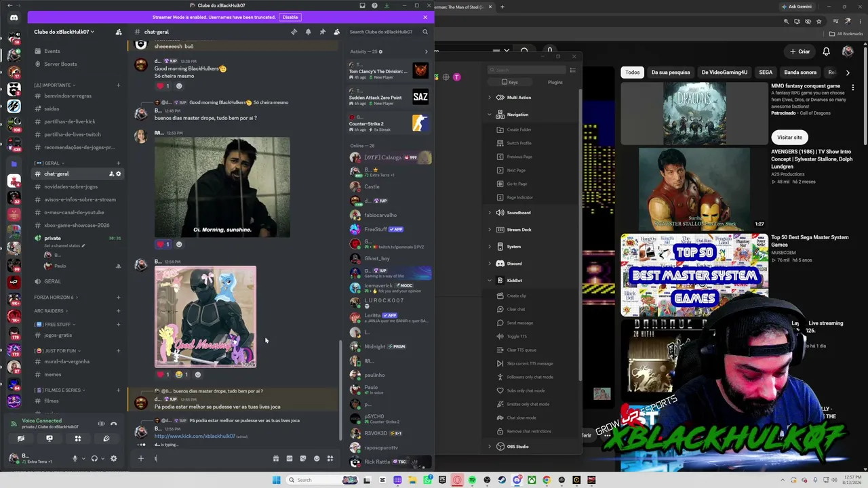Click the Discord message input field
The image size is (868, 488).
point(210,458)
